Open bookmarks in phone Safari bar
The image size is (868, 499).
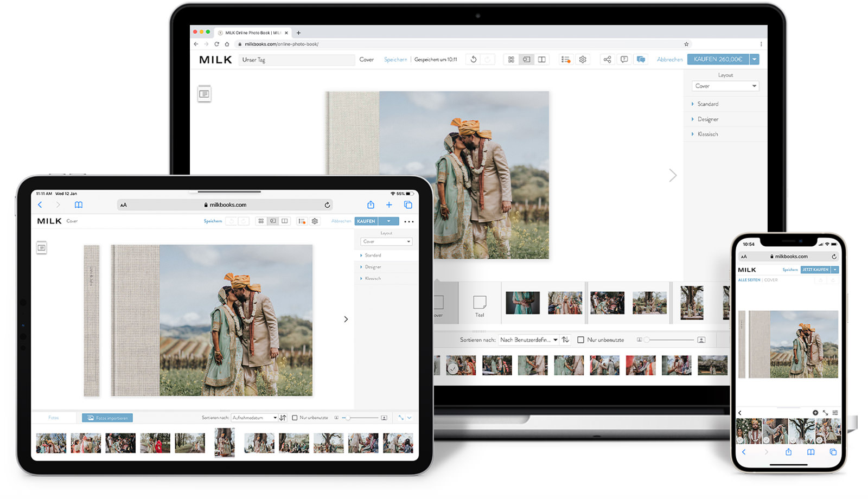tap(810, 452)
